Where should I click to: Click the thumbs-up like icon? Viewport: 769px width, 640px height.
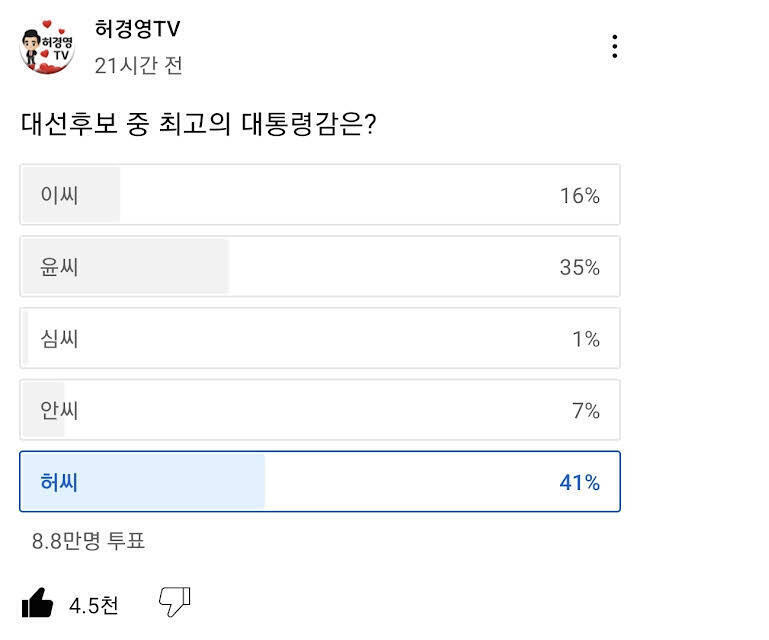(37, 603)
